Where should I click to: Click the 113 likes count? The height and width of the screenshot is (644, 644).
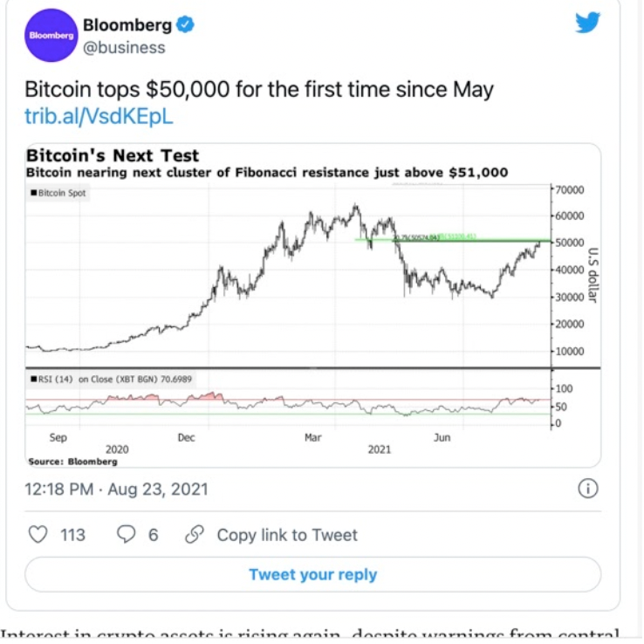(72, 535)
